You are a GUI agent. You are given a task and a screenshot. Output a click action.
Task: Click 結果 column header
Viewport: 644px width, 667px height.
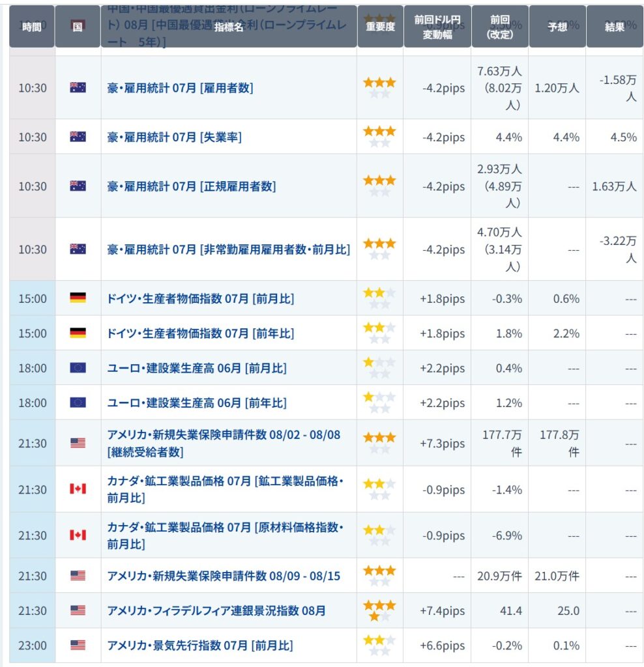[615, 26]
